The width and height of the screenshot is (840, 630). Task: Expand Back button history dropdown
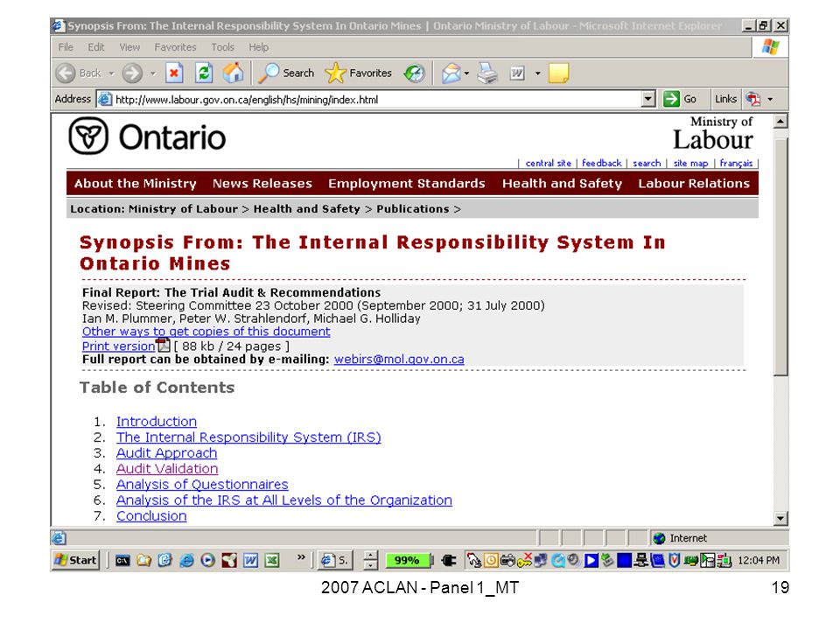[111, 73]
